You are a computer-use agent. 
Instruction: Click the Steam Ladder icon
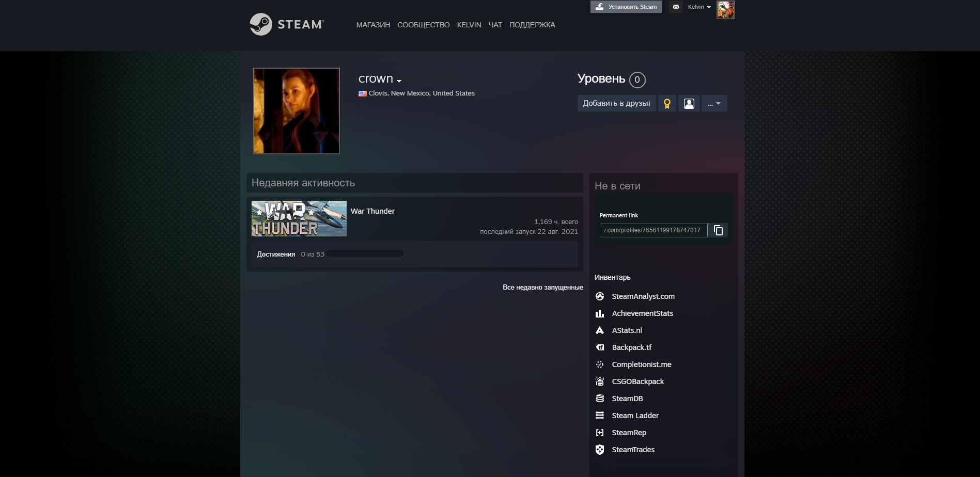coord(600,416)
